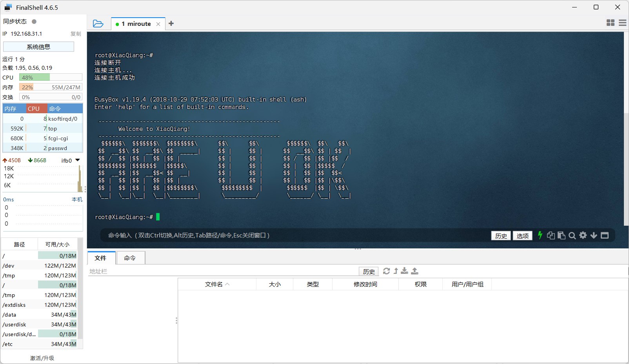Open terminal search with magnifier icon
This screenshot has width=629, height=364.
tap(572, 235)
